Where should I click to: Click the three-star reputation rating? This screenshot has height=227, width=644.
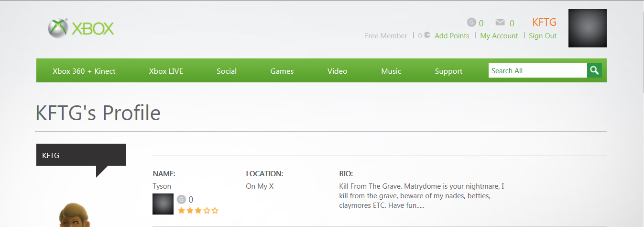(198, 210)
